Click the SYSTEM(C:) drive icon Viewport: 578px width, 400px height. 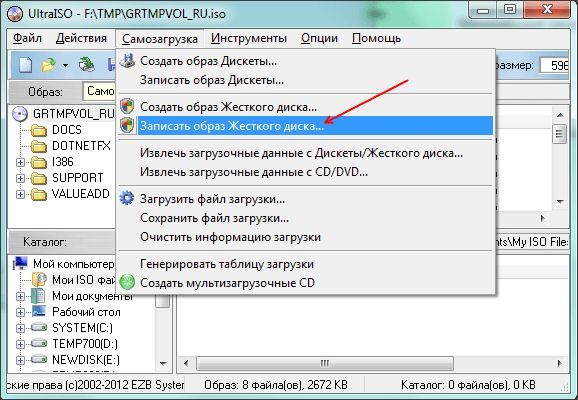39,327
